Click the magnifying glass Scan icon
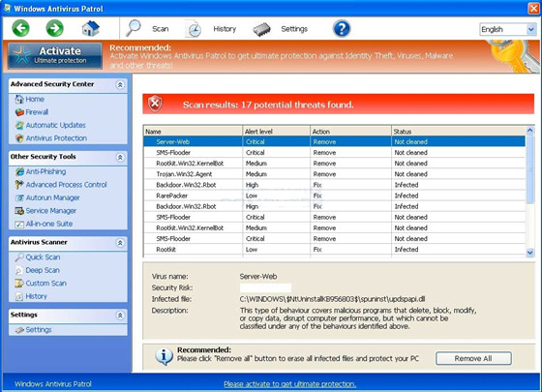542x392 pixels. [134, 28]
